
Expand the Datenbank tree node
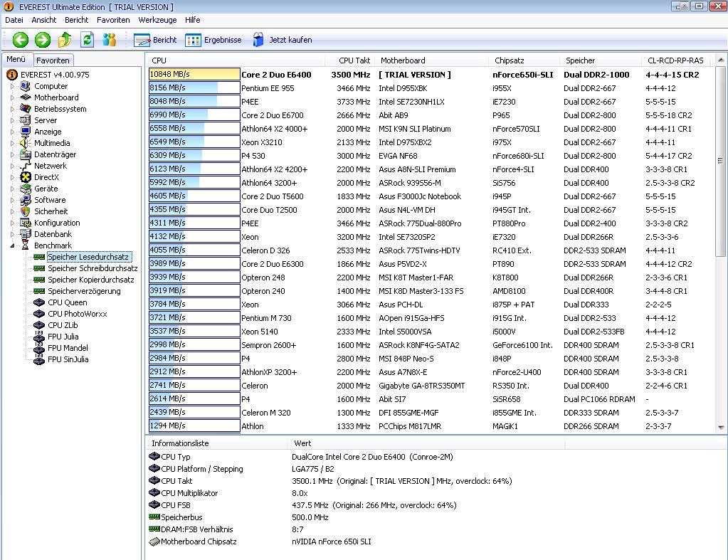click(x=13, y=234)
